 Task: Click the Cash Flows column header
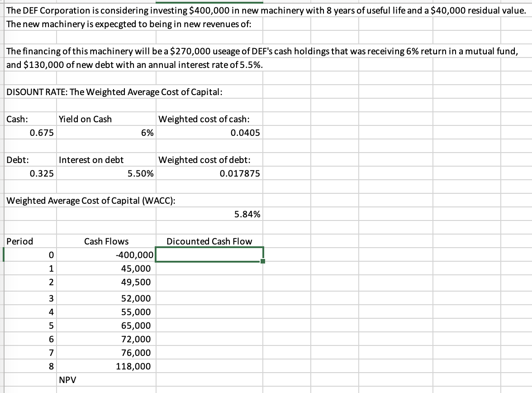pyautogui.click(x=106, y=241)
